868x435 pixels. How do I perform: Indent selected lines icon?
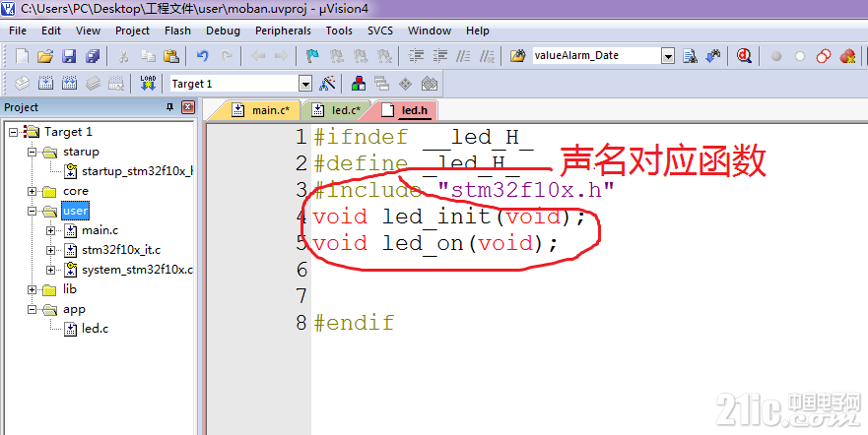click(x=416, y=56)
